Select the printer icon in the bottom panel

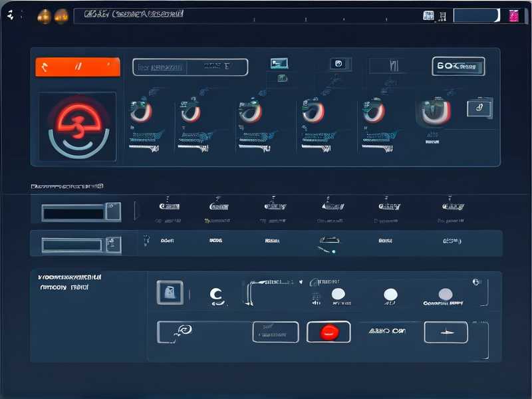[171, 291]
